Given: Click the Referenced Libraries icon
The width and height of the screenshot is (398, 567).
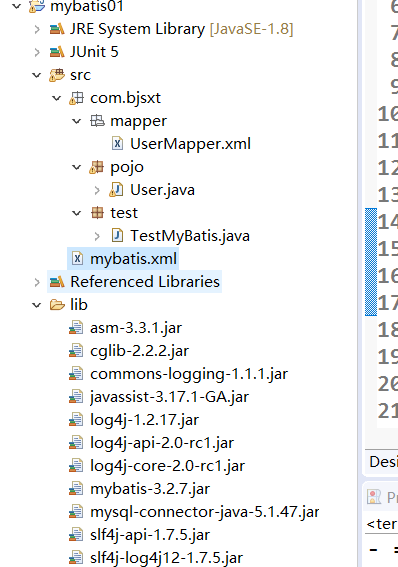Looking at the screenshot, I should click(57, 282).
